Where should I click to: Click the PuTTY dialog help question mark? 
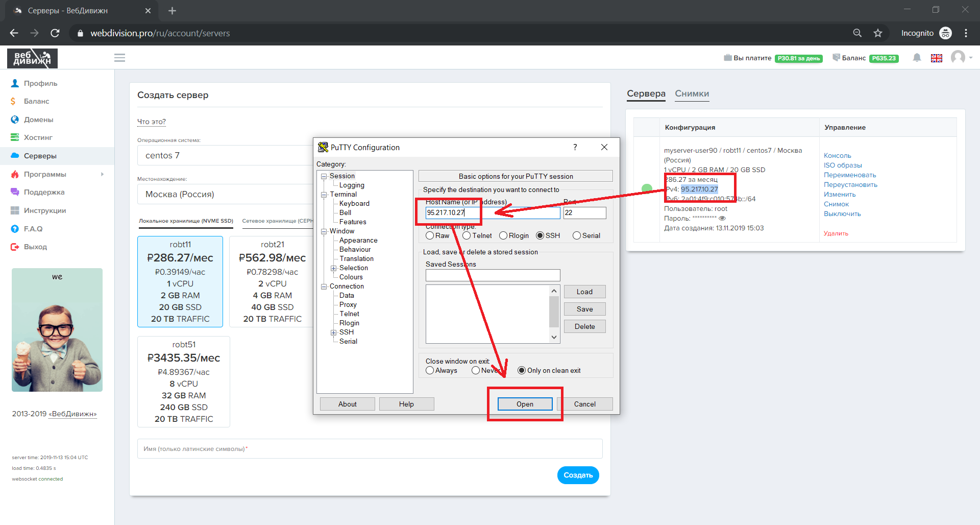[x=575, y=147]
